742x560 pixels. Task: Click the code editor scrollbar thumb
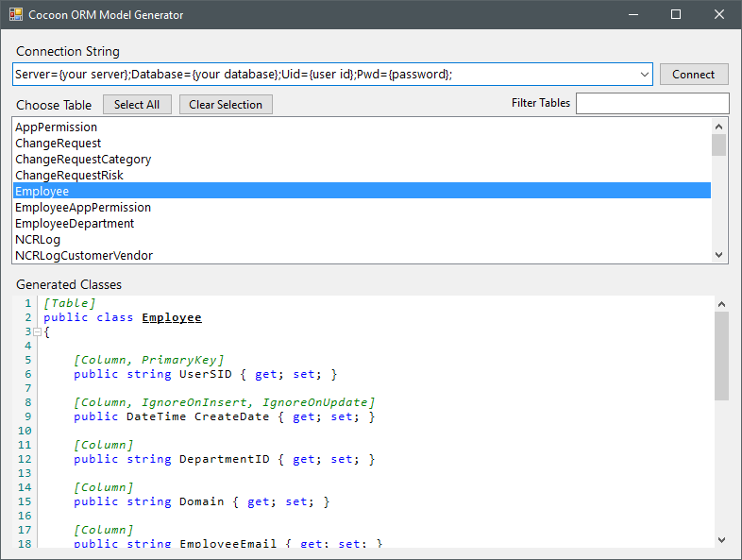click(x=721, y=356)
